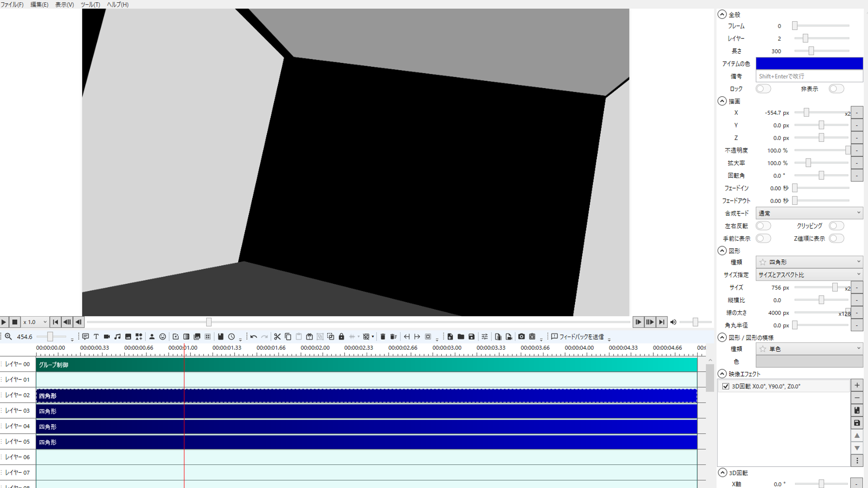Screen dimensions: 868x488
Task: Add a facial expression item with the smiley icon
Action: pyautogui.click(x=163, y=337)
